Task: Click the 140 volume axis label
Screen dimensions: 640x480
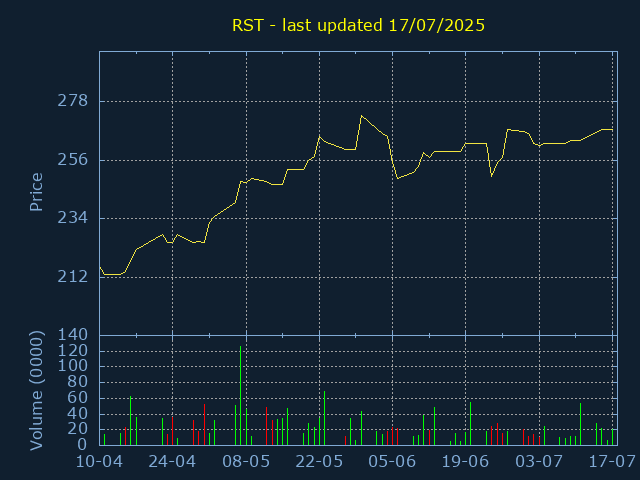Action: click(73, 335)
